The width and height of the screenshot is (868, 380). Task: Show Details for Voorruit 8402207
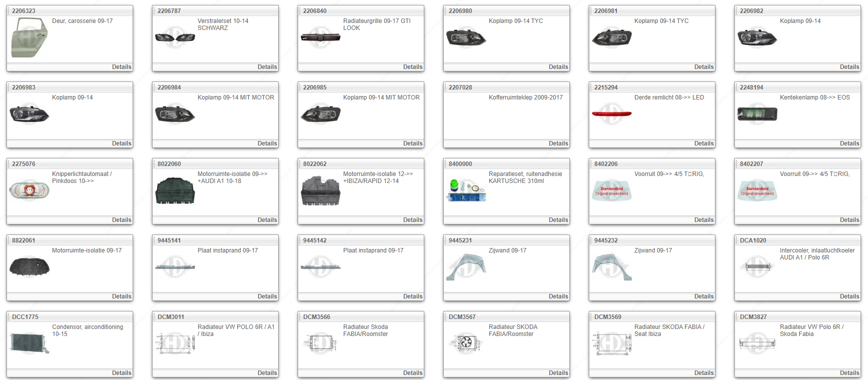(849, 220)
